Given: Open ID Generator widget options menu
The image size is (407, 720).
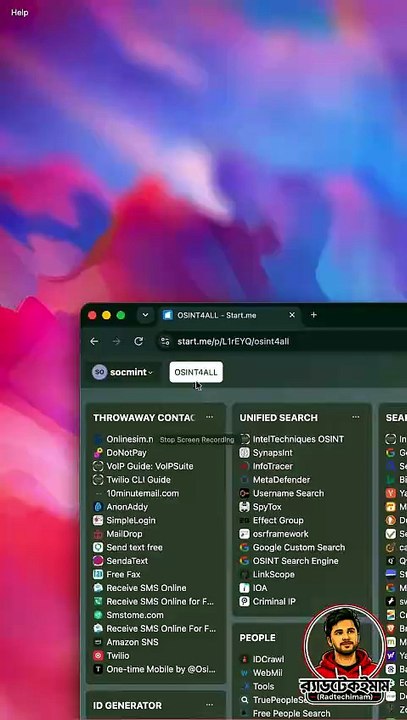Looking at the screenshot, I should tap(209, 704).
